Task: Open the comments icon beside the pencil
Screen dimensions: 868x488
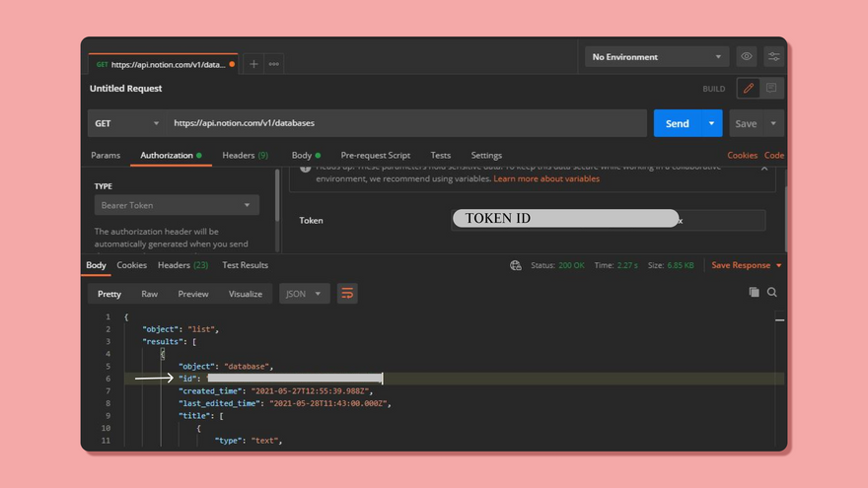Action: pos(771,89)
